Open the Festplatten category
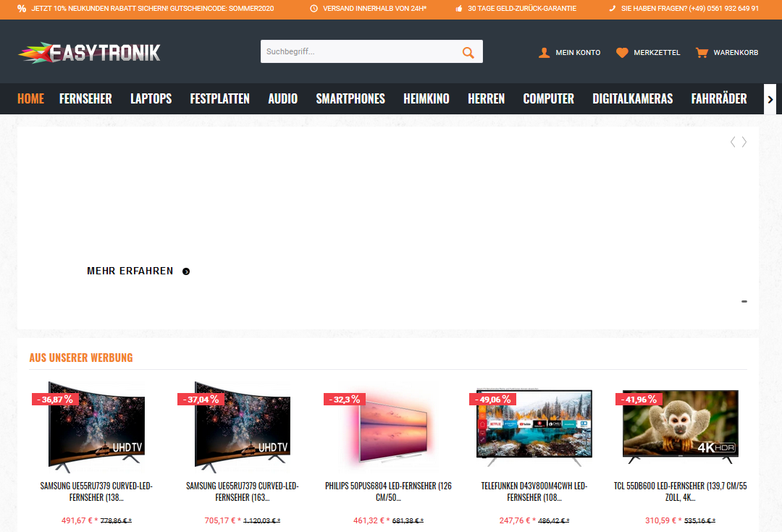This screenshot has width=782, height=532. (220, 98)
